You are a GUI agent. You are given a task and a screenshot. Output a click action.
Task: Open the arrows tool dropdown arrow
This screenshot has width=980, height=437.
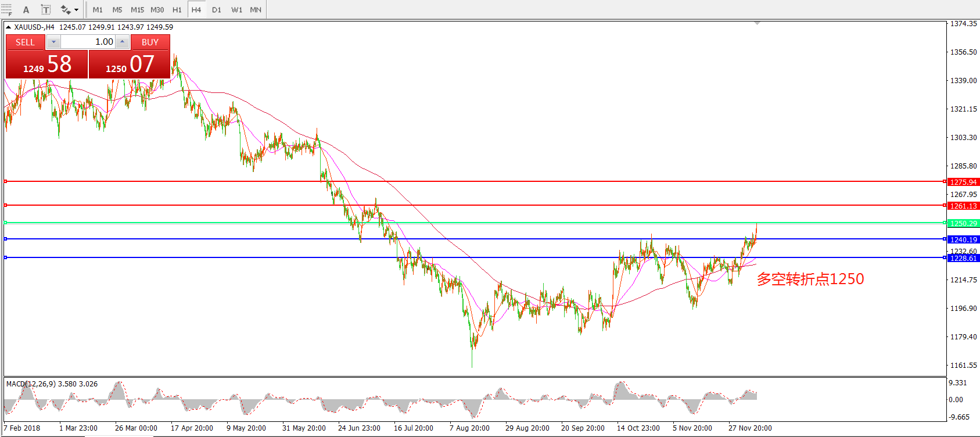click(76, 10)
